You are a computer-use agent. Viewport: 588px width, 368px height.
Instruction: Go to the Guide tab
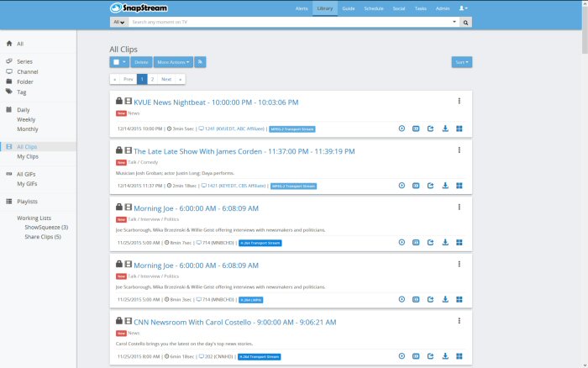[349, 8]
